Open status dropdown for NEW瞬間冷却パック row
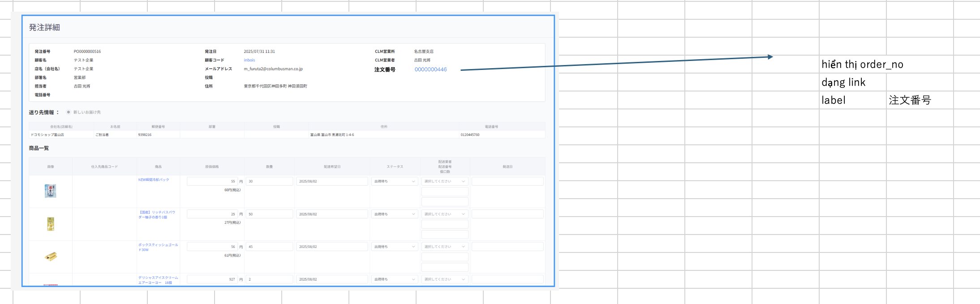This screenshot has height=304, width=980. coord(395,181)
